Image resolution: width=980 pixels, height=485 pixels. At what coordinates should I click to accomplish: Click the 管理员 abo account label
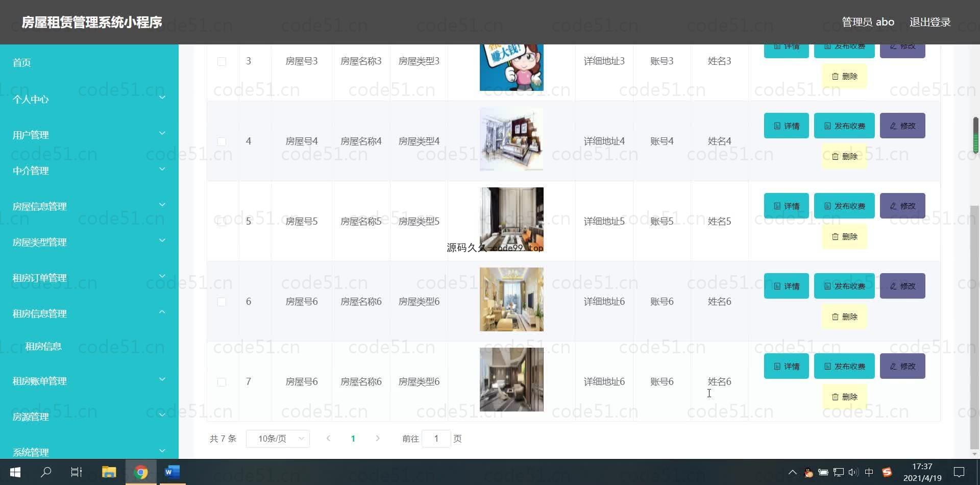pos(868,22)
